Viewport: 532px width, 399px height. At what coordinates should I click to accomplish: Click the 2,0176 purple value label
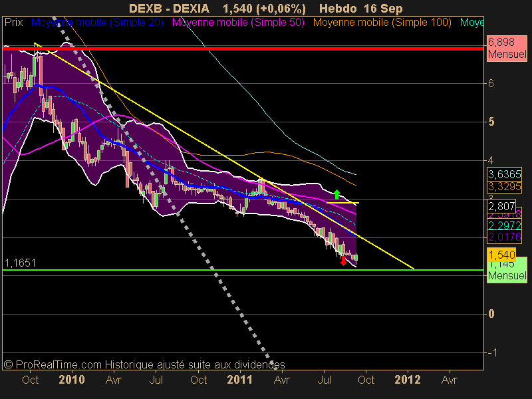(x=504, y=237)
